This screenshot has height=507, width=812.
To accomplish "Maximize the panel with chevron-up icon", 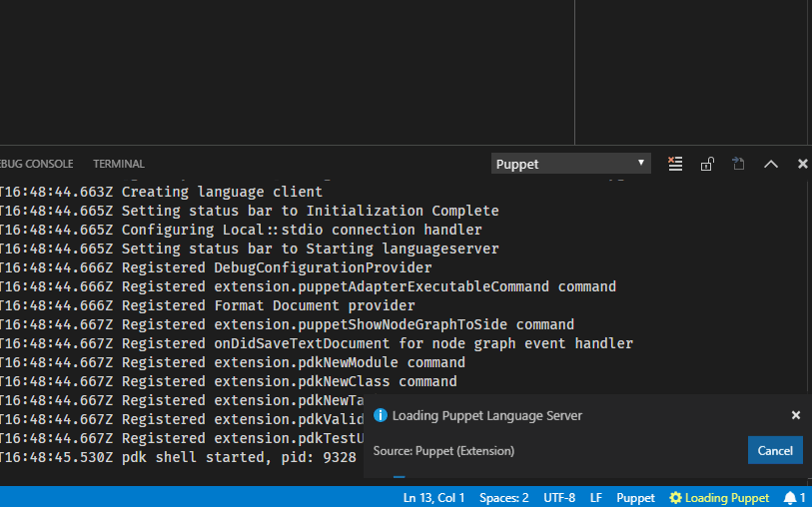I will pyautogui.click(x=771, y=164).
